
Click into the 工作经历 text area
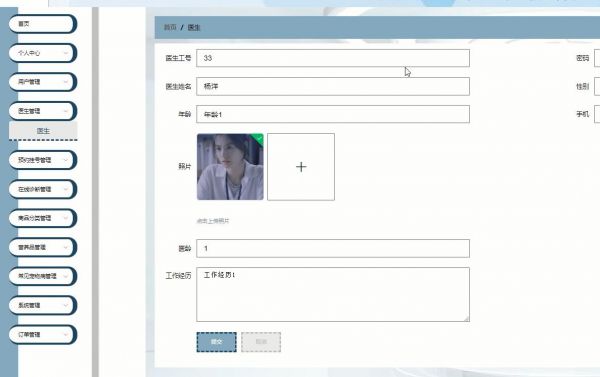pos(333,294)
